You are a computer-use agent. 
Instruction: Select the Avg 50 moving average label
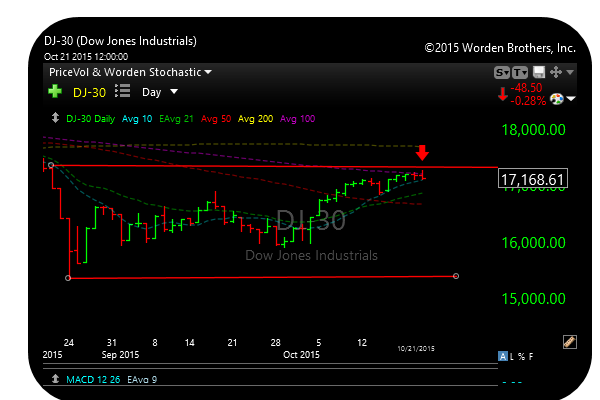coord(216,119)
